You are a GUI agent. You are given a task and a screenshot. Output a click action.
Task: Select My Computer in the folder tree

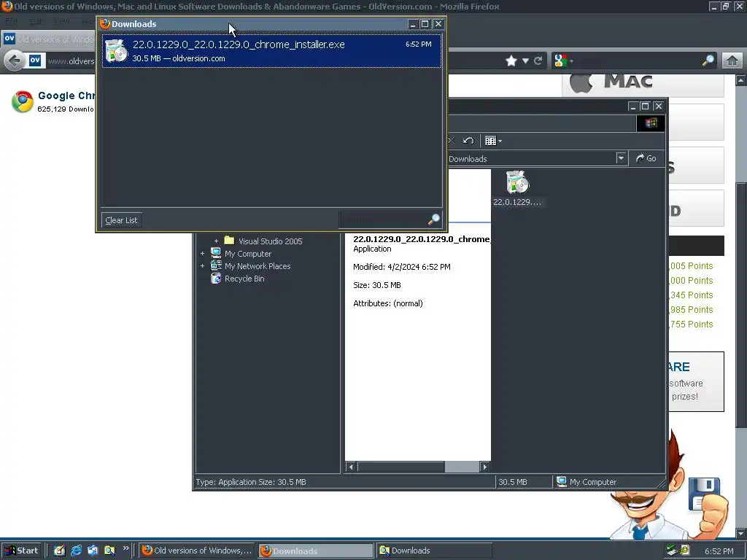point(248,254)
